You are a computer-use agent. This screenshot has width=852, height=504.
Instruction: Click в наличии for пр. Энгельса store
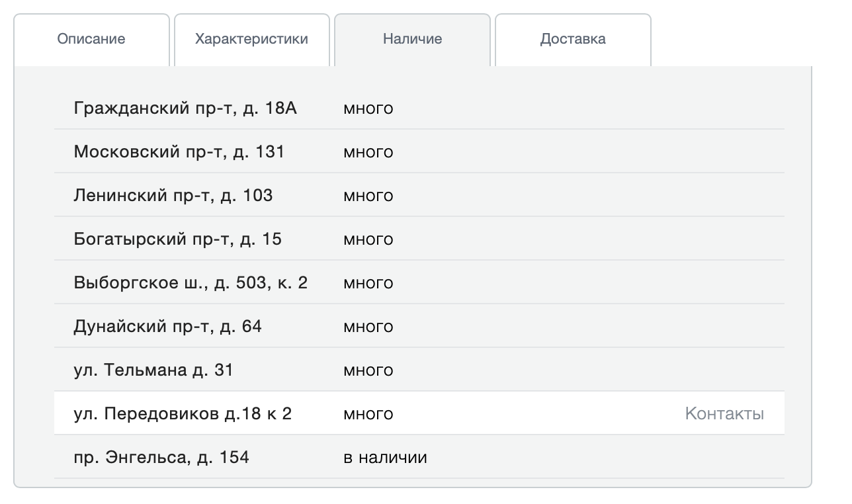point(384,456)
